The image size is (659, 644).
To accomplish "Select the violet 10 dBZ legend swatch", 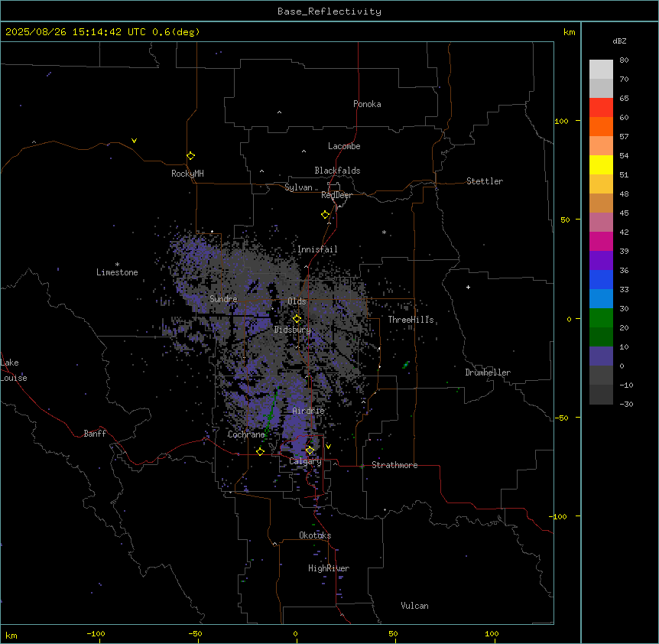I will (x=601, y=356).
